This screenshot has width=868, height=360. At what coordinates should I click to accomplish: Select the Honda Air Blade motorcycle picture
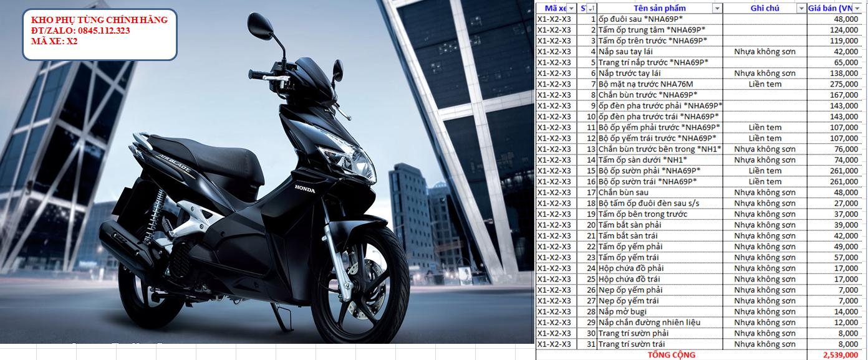pyautogui.click(x=267, y=172)
